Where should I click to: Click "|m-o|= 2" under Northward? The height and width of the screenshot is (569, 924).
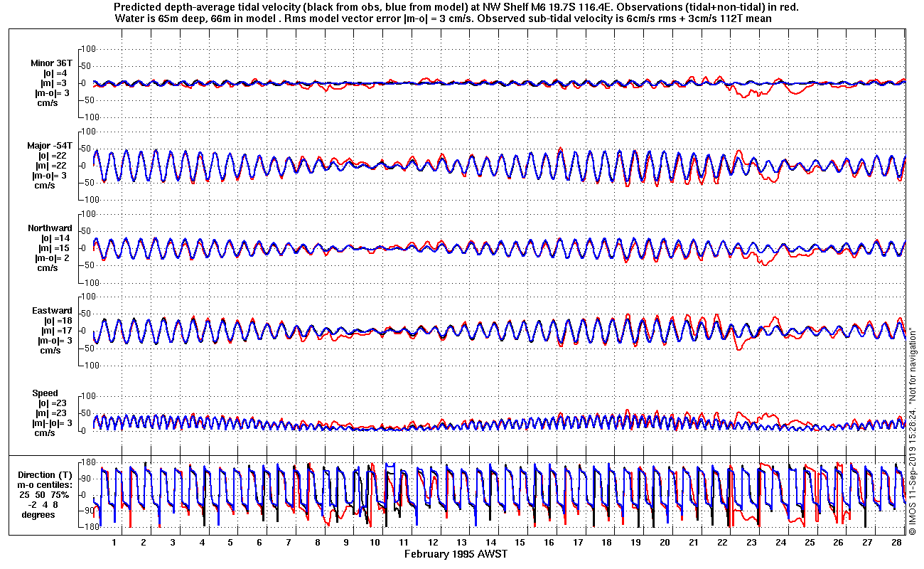click(x=53, y=258)
